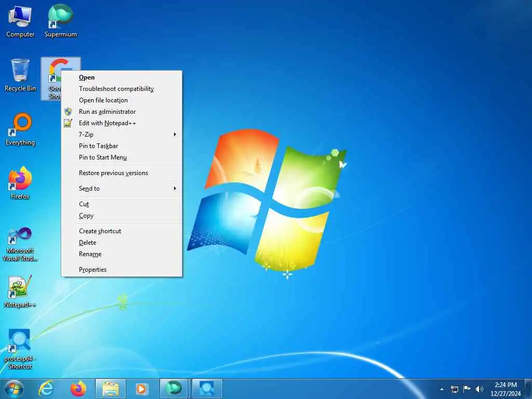The width and height of the screenshot is (532, 399).
Task: Choose Open in the context menu
Action: tap(122, 77)
